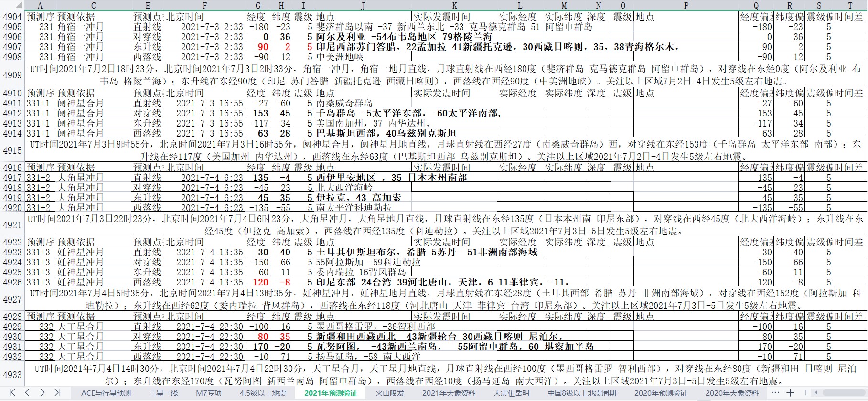868x401 pixels.
Task: Select row header 4921
Action: coord(12,224)
